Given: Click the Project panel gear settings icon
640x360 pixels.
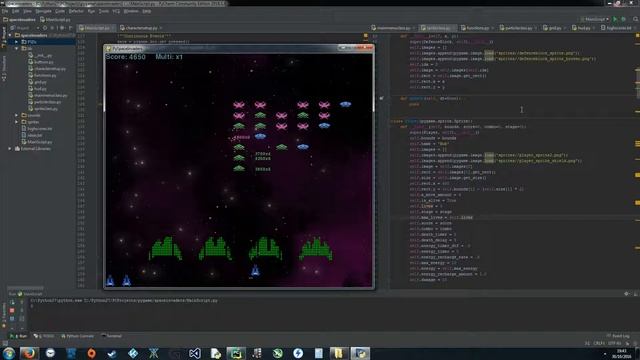Looking at the screenshot, I should [x=62, y=28].
